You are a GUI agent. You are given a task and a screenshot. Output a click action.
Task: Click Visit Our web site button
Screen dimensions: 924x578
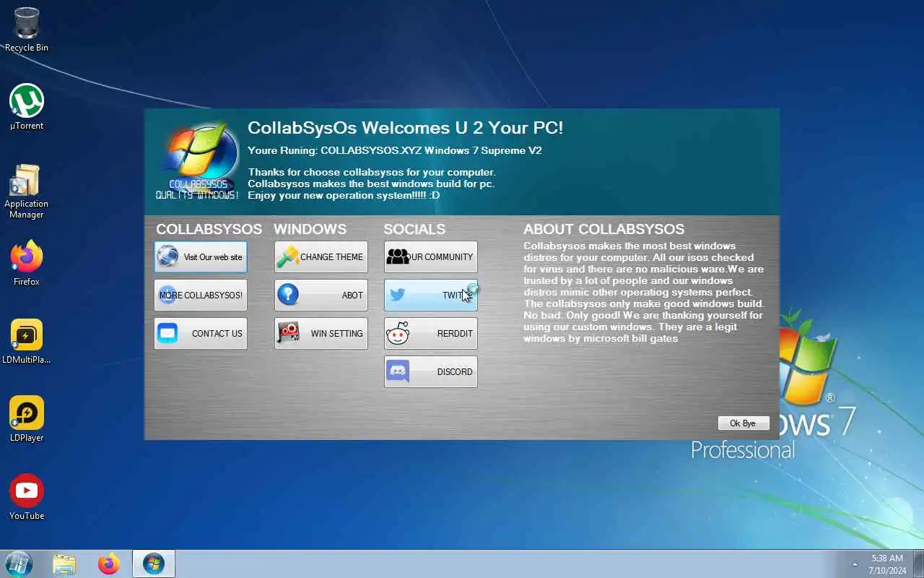201,256
